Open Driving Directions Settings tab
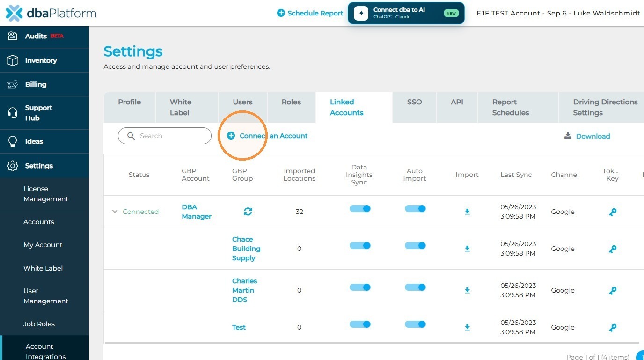Screen dimensions: 644x360 [601, 107]
